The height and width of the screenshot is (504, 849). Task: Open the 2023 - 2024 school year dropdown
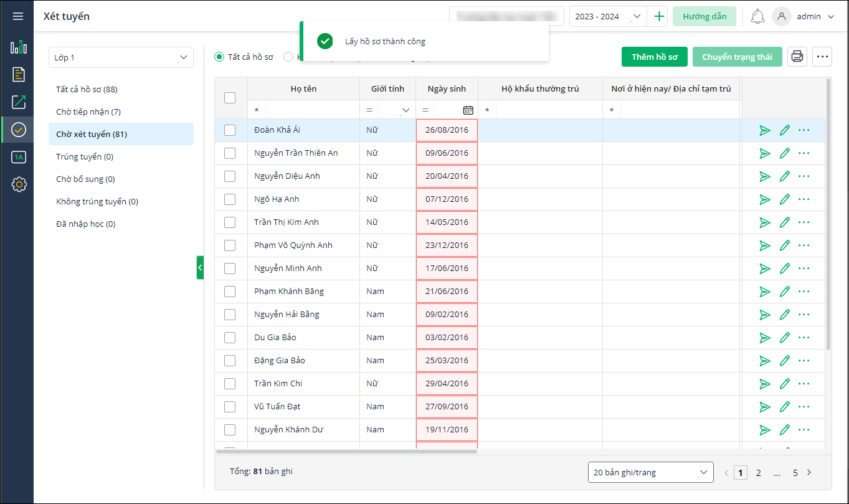click(x=608, y=16)
